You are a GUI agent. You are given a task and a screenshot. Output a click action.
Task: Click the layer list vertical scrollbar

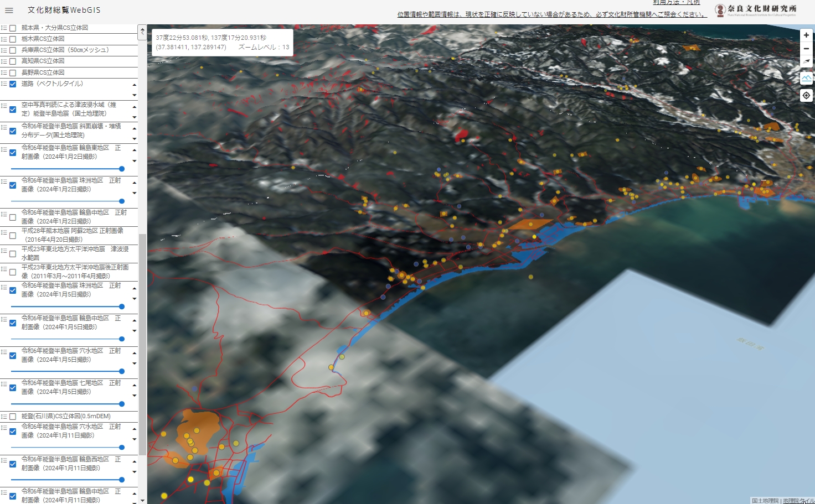click(142, 343)
